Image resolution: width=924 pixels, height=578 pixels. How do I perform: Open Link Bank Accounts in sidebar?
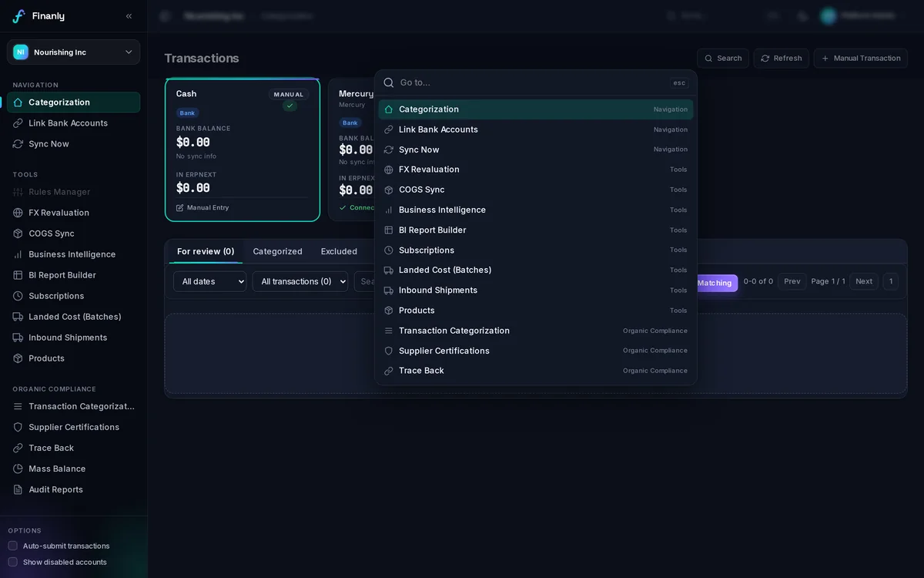(x=73, y=123)
